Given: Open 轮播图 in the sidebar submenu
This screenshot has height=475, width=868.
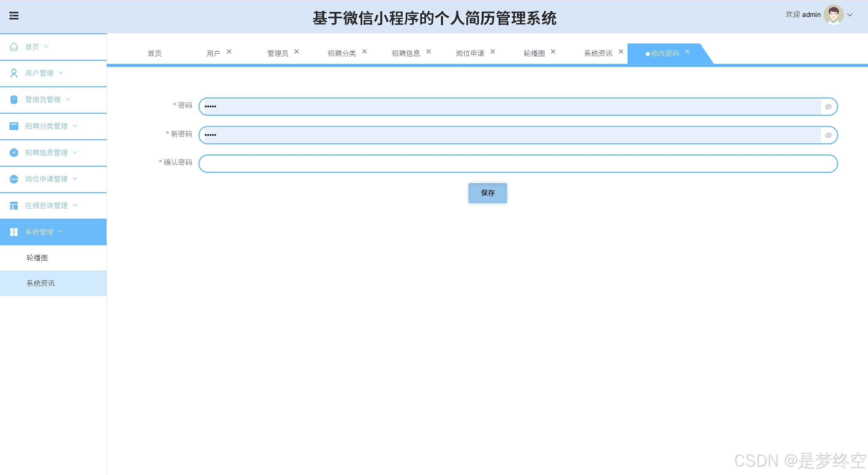Looking at the screenshot, I should (37, 258).
